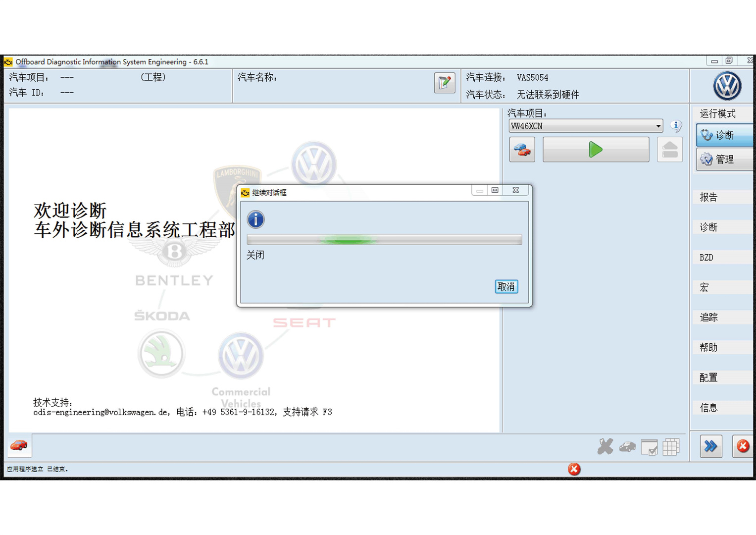756x535 pixels.
Task: Click the red X exit button bottom right
Action: click(x=743, y=446)
